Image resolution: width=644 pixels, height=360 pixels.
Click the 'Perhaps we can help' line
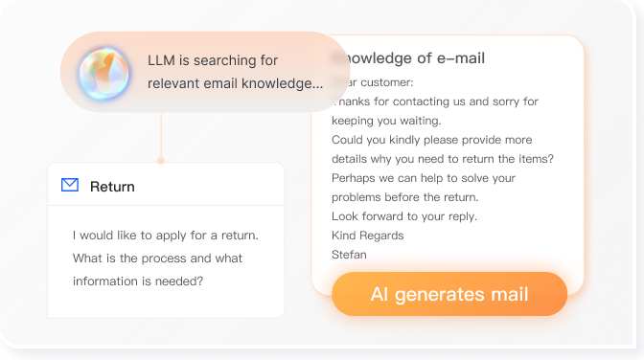[x=423, y=178]
